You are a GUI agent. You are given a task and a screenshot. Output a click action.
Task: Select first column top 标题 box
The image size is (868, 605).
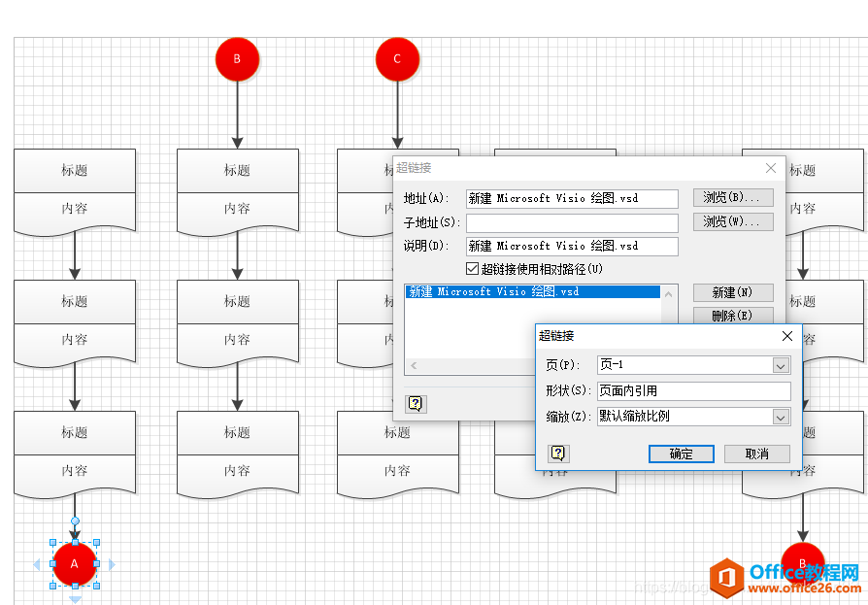pyautogui.click(x=75, y=171)
